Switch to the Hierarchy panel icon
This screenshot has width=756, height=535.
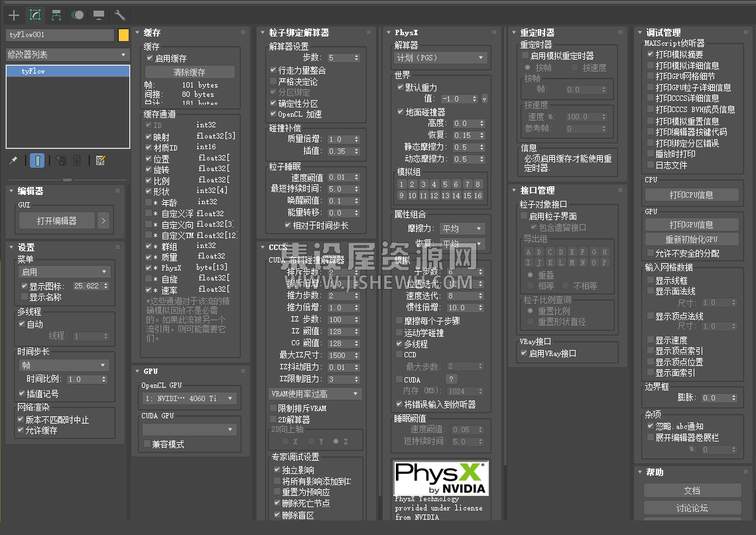[56, 15]
